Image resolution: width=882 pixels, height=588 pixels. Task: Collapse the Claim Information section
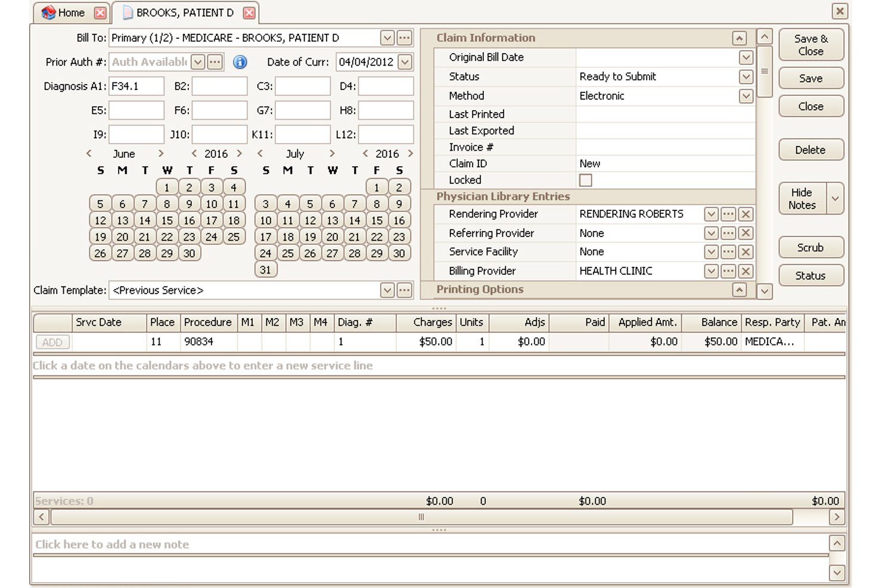click(740, 38)
